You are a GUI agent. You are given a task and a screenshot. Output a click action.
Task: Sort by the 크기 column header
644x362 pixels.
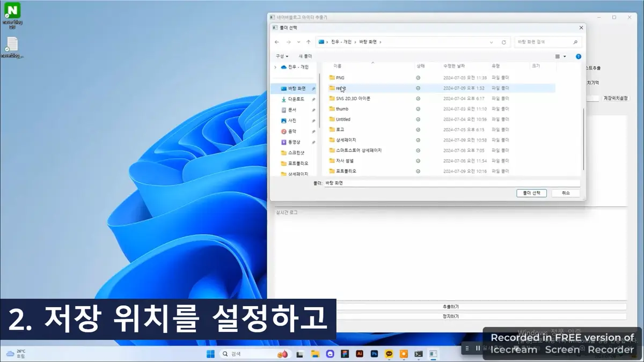pos(535,66)
